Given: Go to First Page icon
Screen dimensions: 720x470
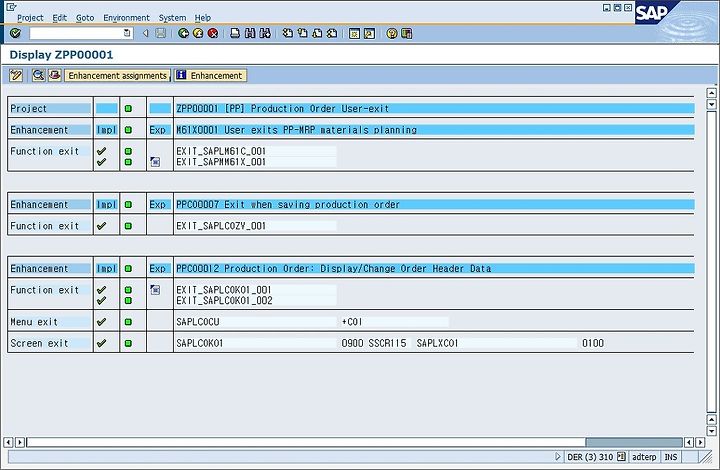Looking at the screenshot, I should (287, 33).
